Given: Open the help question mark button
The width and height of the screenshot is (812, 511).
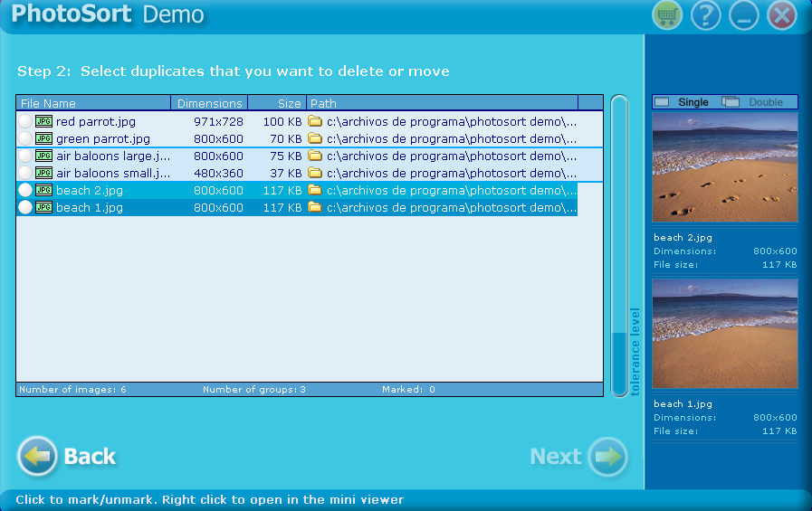Looking at the screenshot, I should pyautogui.click(x=705, y=15).
